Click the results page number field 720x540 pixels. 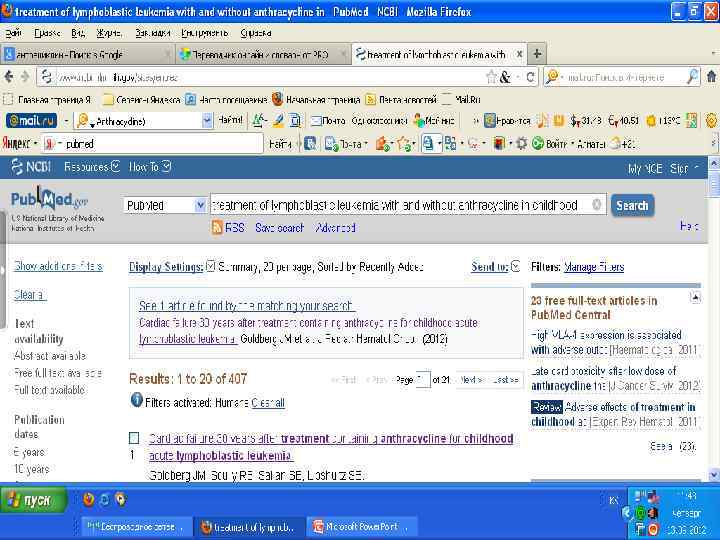click(x=423, y=380)
